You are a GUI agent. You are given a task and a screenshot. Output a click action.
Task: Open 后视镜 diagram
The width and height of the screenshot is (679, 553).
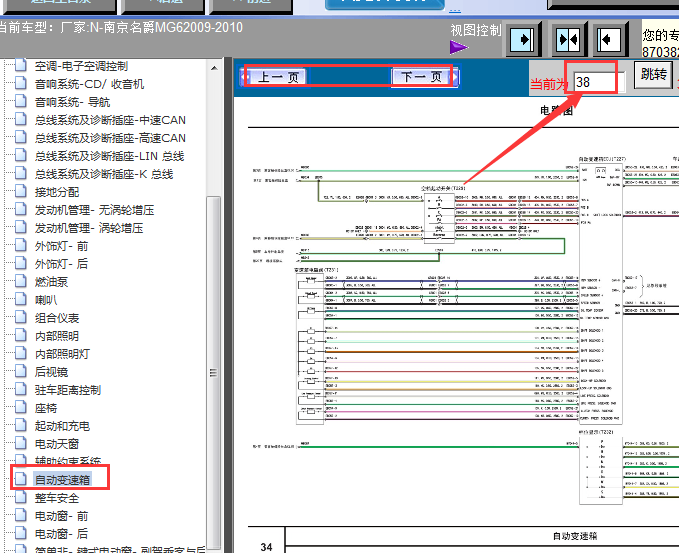coord(52,372)
